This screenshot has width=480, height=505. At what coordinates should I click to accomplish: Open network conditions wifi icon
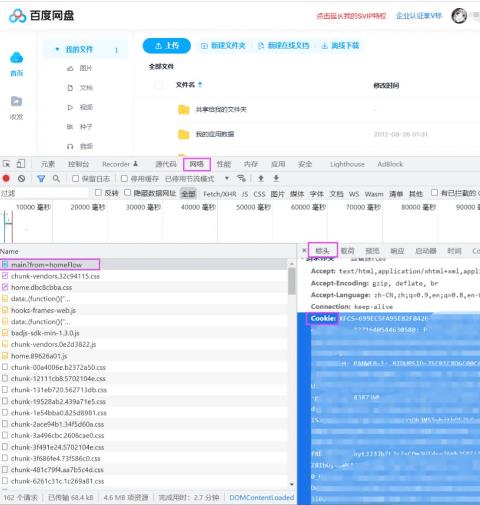pyautogui.click(x=241, y=178)
